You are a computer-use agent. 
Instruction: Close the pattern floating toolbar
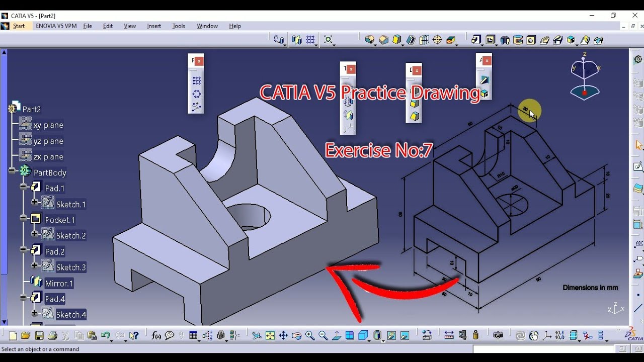[199, 61]
